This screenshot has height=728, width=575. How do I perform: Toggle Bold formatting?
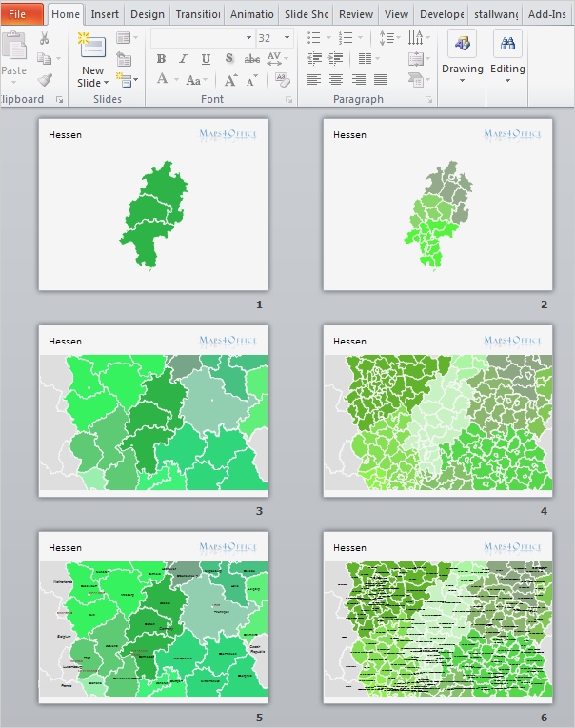(x=161, y=58)
